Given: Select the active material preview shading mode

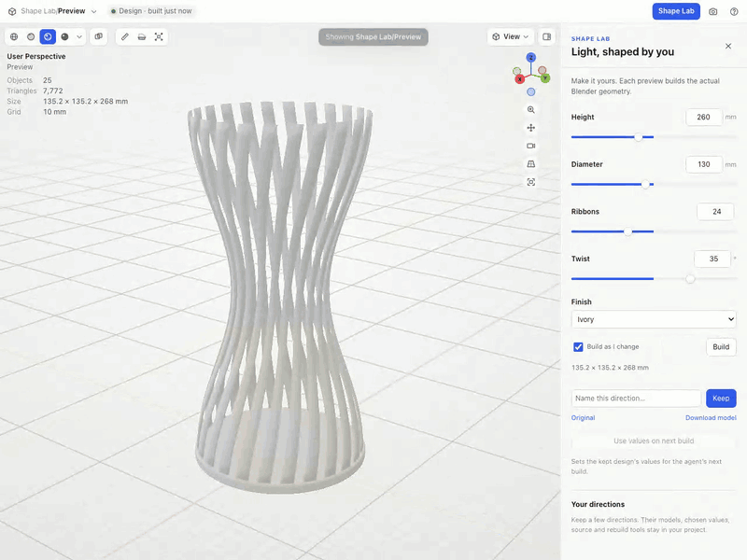Looking at the screenshot, I should click(x=48, y=36).
